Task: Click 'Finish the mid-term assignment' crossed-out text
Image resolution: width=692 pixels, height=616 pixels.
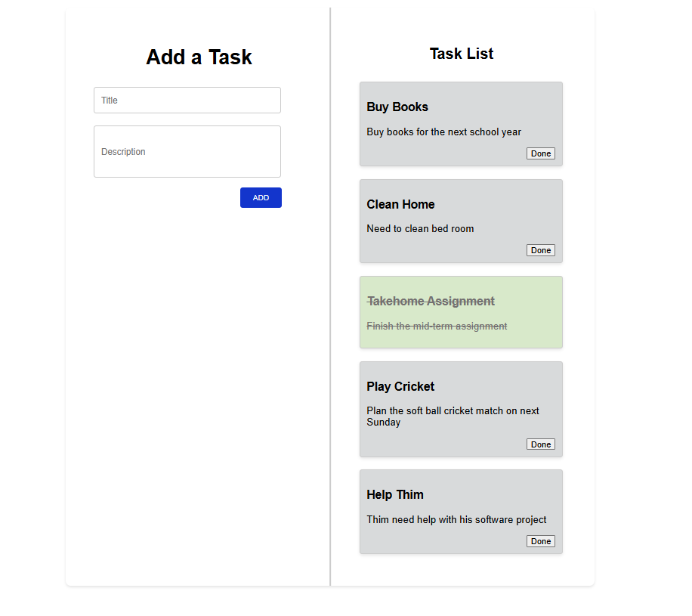Action: [437, 327]
